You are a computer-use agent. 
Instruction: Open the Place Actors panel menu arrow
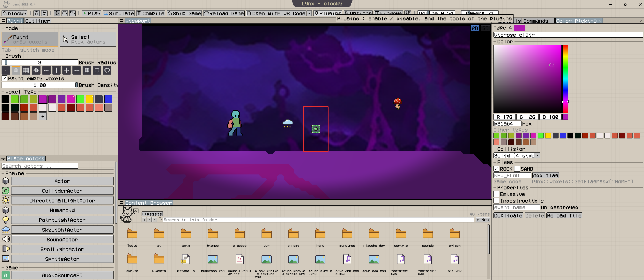coord(4,158)
